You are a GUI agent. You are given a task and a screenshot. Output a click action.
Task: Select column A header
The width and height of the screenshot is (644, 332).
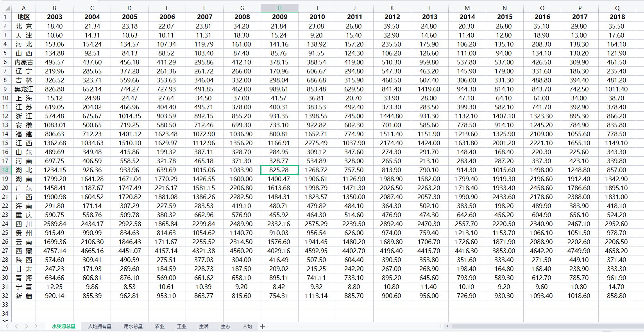pyautogui.click(x=24, y=8)
